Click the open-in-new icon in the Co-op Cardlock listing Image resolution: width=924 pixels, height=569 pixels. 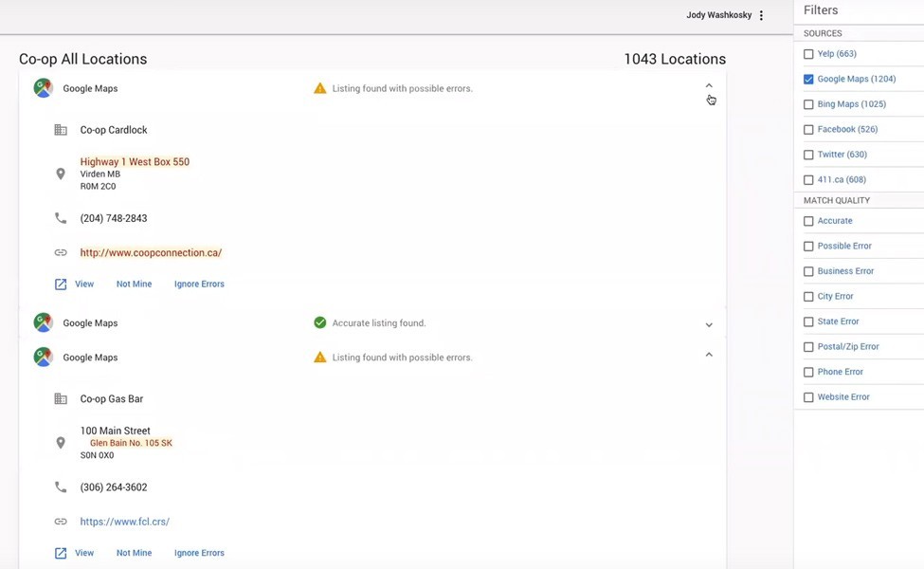pos(61,284)
